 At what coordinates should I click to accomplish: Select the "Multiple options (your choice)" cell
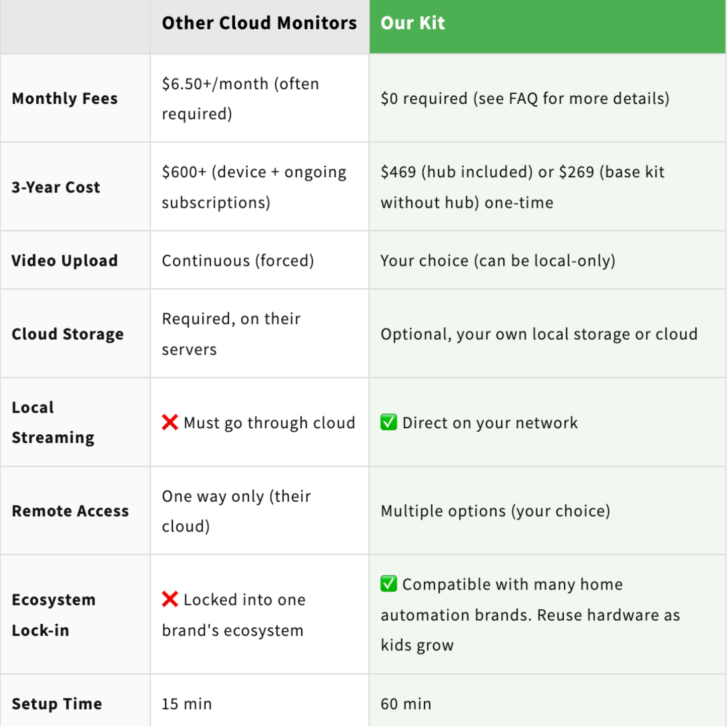coord(495,511)
